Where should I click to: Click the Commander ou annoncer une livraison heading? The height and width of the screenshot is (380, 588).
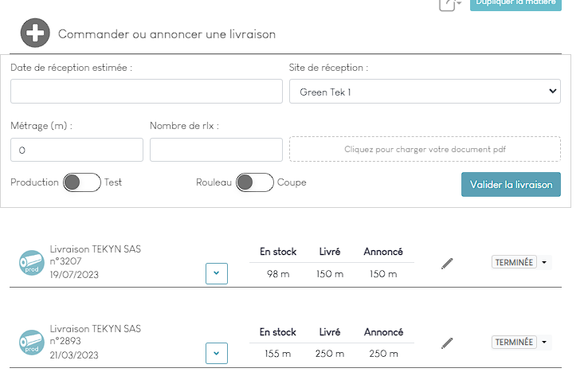pyautogui.click(x=167, y=34)
